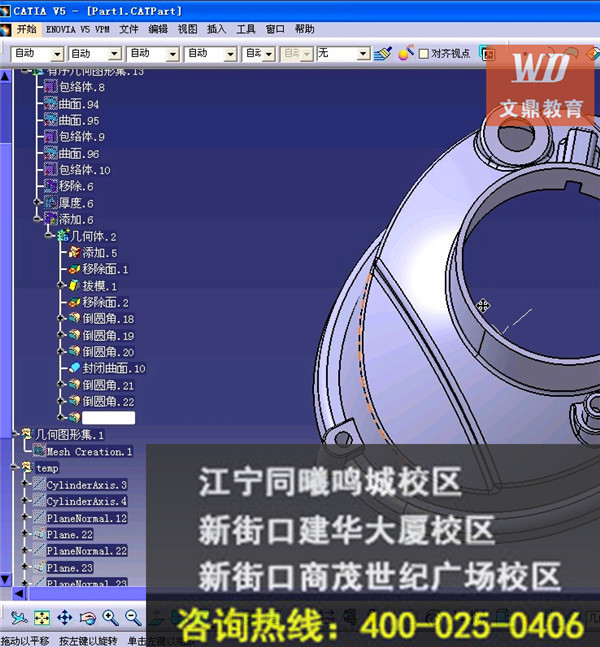Screen dimensions: 600x647
Task: Click the Zoom In magnifier
Action: pyautogui.click(x=111, y=618)
